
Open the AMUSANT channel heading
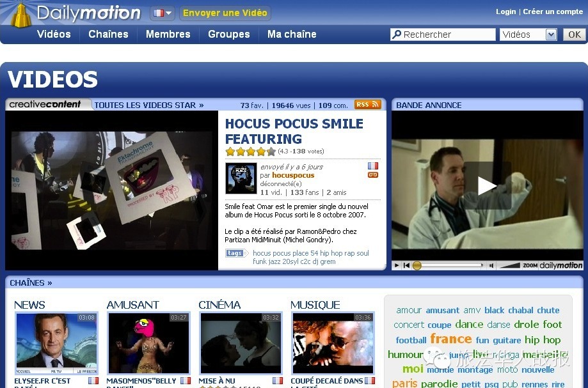132,305
